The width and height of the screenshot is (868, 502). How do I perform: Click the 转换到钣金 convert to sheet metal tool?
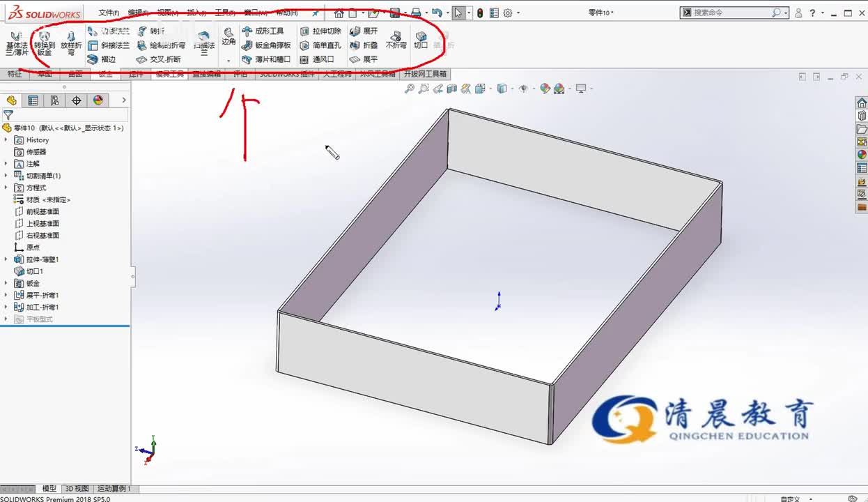45,43
